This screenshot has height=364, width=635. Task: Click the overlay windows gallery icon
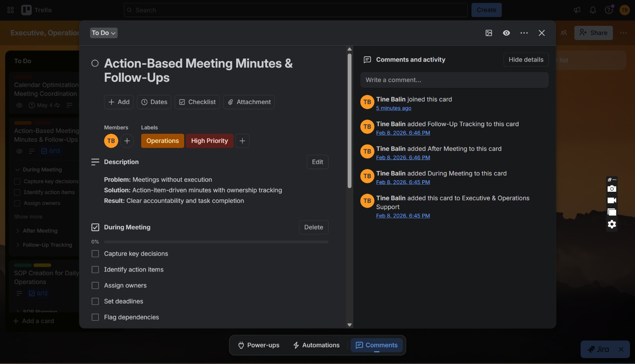coord(612,212)
